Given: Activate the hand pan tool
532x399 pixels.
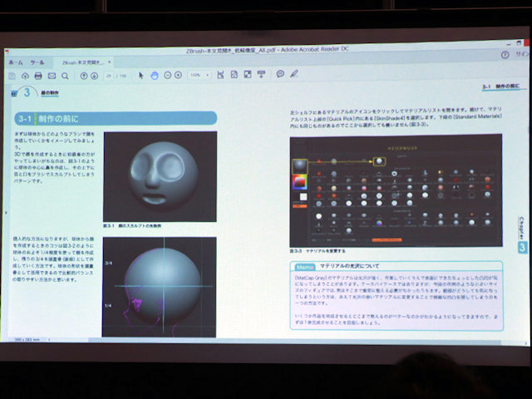Looking at the screenshot, I should (155, 76).
